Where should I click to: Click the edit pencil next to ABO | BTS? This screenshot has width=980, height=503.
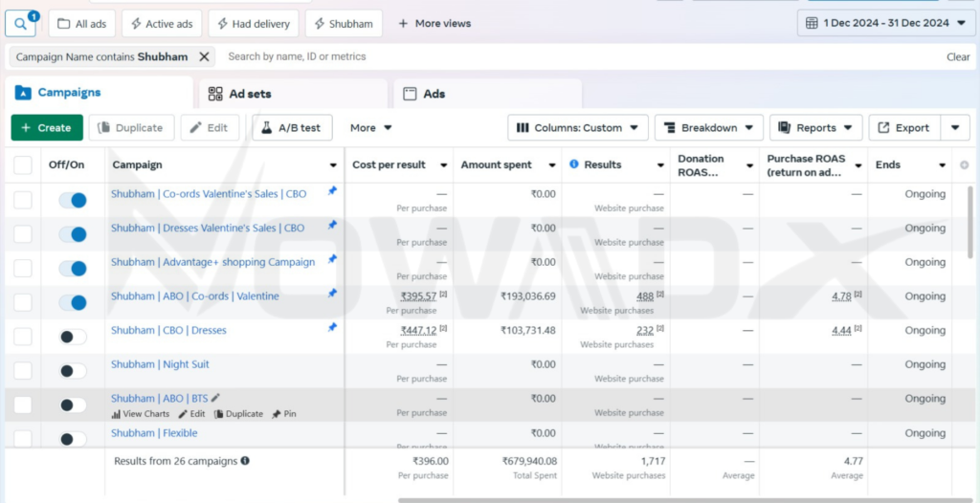click(x=215, y=398)
